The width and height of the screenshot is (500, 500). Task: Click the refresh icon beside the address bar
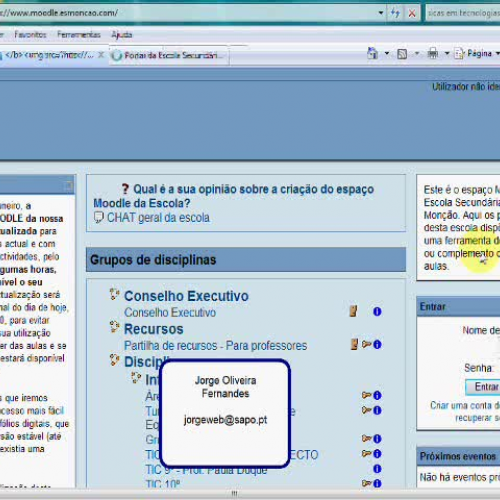pyautogui.click(x=395, y=13)
